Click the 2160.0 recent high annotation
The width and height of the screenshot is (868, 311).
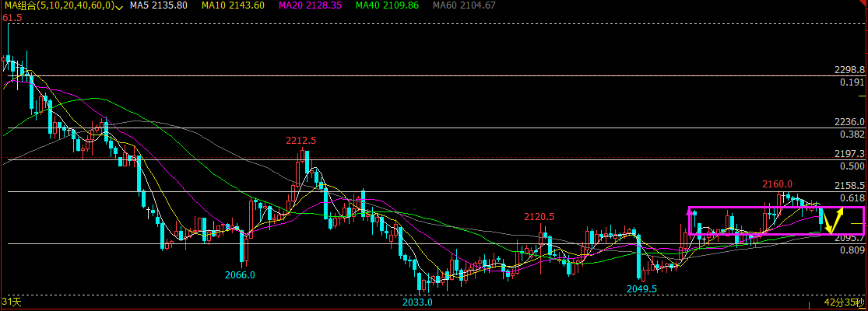pos(777,184)
